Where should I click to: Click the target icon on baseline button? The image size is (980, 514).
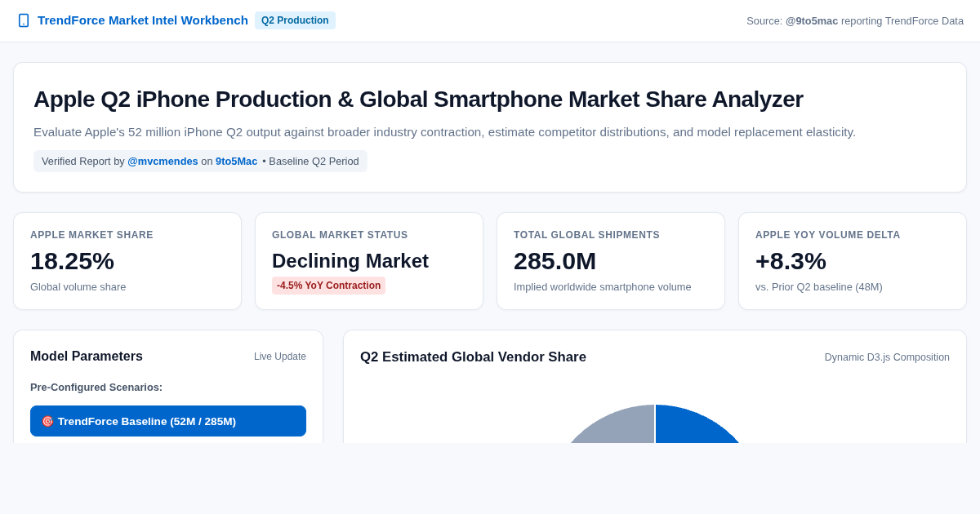47,421
